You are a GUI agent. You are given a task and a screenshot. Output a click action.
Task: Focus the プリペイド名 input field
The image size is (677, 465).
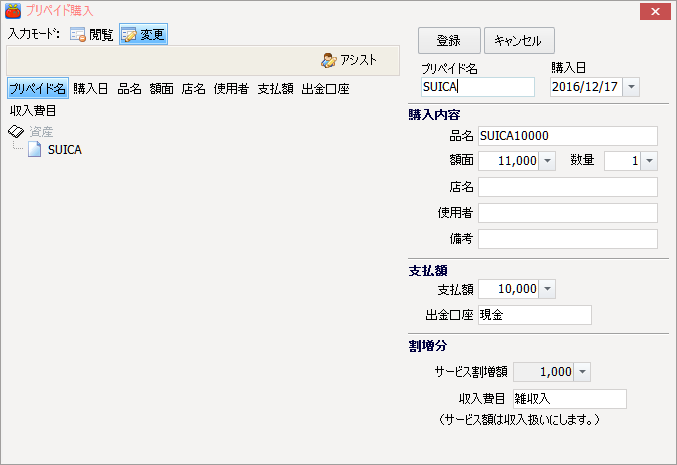478,87
